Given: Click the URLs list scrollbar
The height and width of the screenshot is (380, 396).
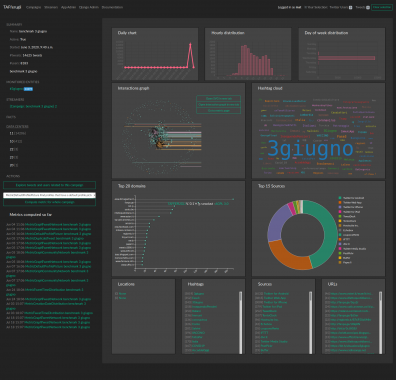Looking at the screenshot, I should (380, 322).
